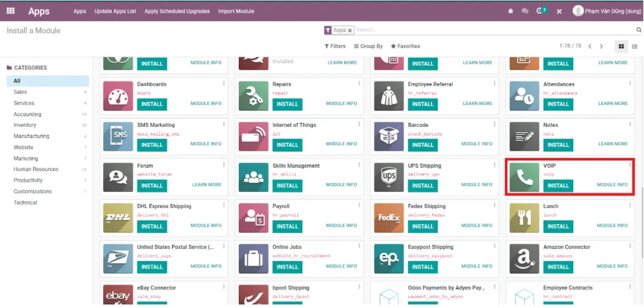Click the Dashboards app icon
The height and width of the screenshot is (307, 644).
click(118, 96)
